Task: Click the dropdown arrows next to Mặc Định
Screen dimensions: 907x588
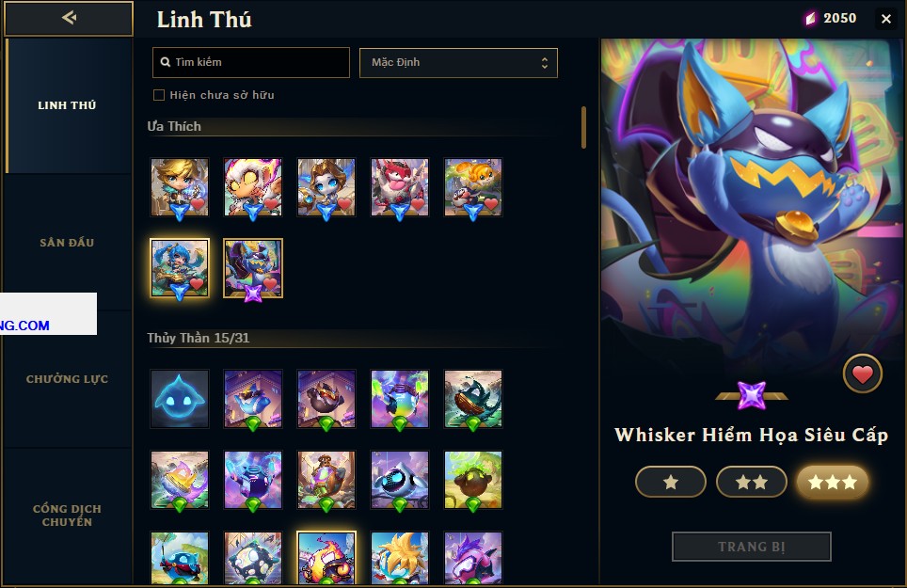Action: (x=545, y=62)
